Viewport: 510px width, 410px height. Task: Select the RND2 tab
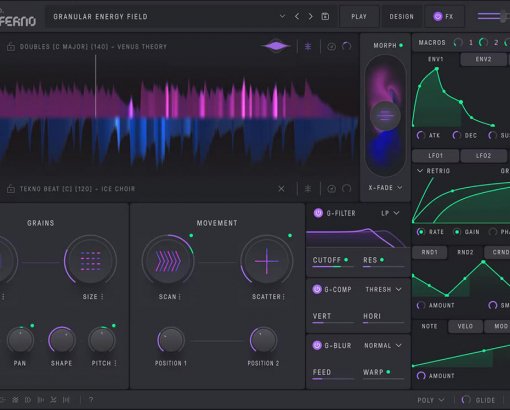(465, 252)
